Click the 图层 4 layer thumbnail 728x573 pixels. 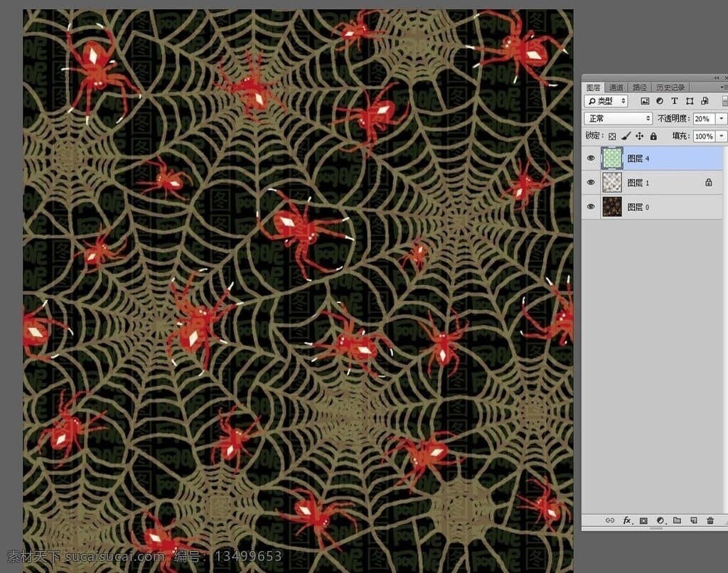click(x=612, y=158)
